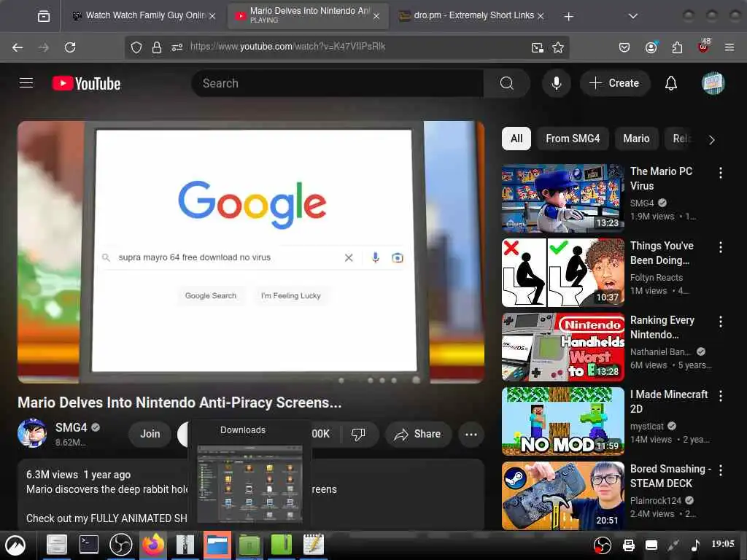Share the video

coord(418,434)
